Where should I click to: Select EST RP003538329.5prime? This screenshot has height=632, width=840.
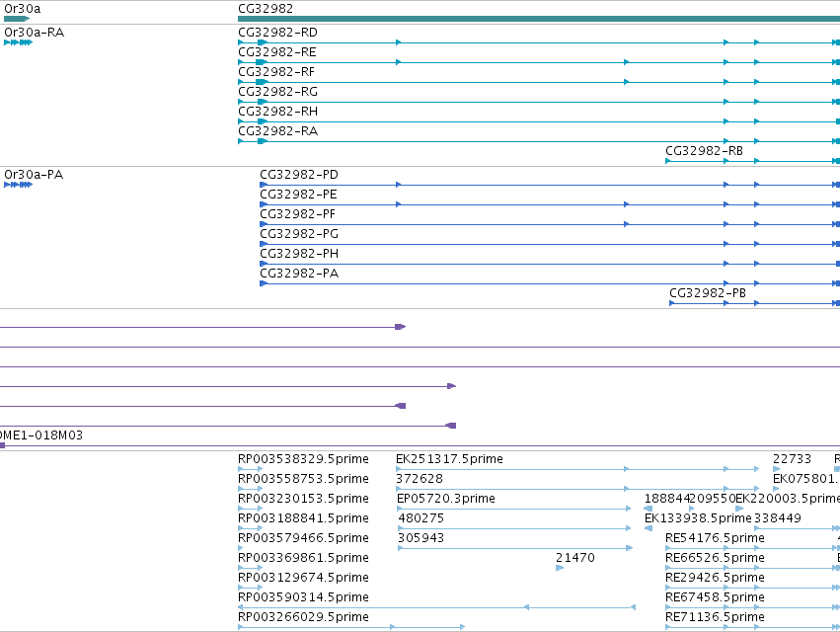(303, 459)
